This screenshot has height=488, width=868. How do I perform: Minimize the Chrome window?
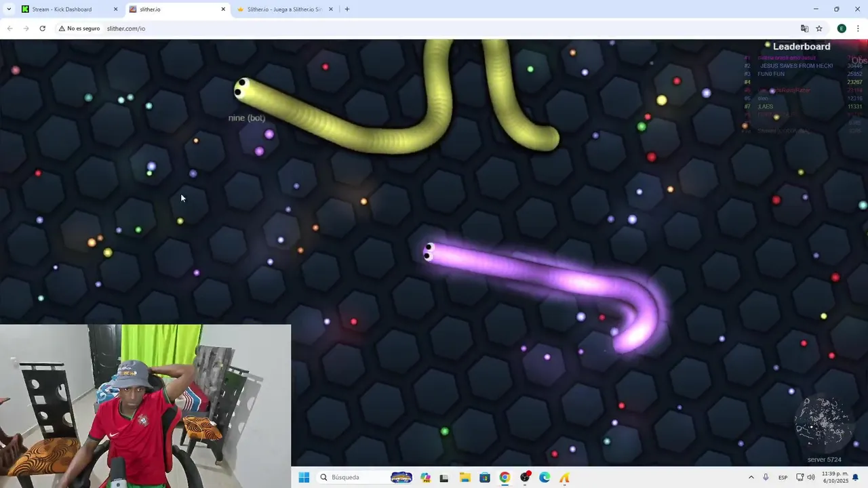(816, 9)
